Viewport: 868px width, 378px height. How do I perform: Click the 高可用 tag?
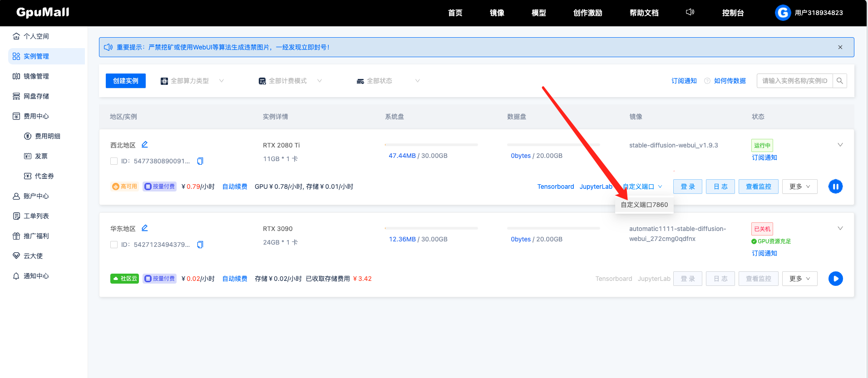pos(125,187)
